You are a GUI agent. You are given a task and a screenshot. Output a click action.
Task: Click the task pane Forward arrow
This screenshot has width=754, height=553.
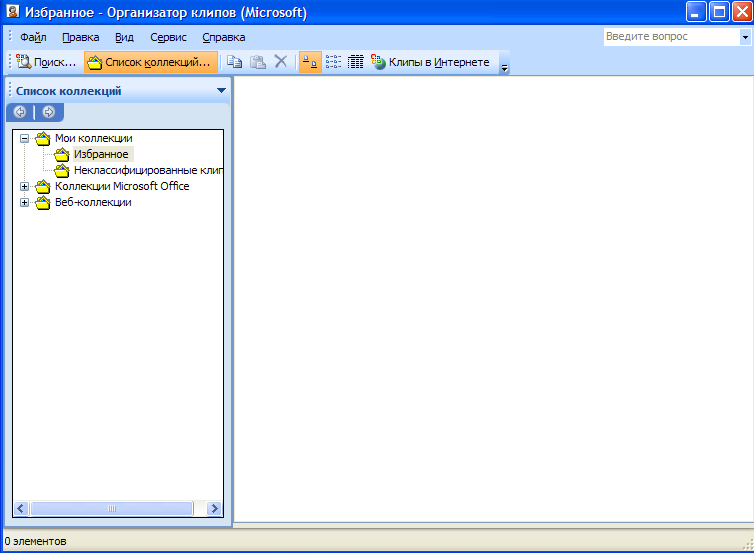pyautogui.click(x=48, y=112)
